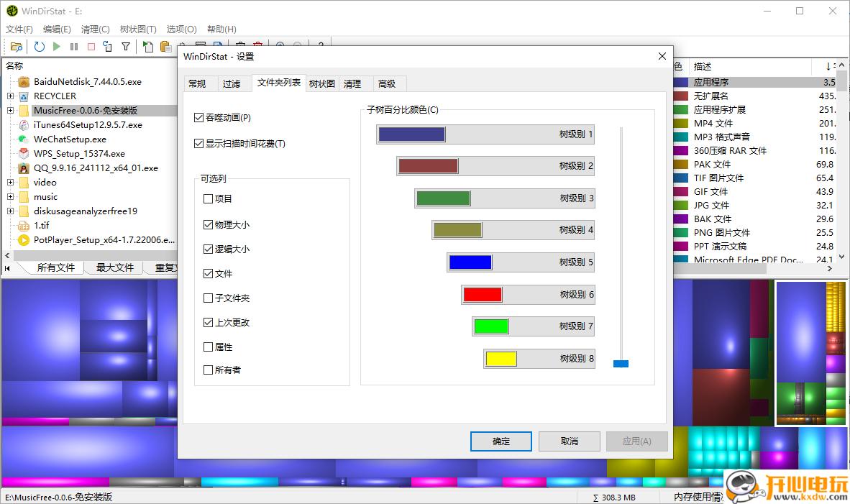Click the Pause scan toolbar icon
The height and width of the screenshot is (504, 850).
(74, 46)
